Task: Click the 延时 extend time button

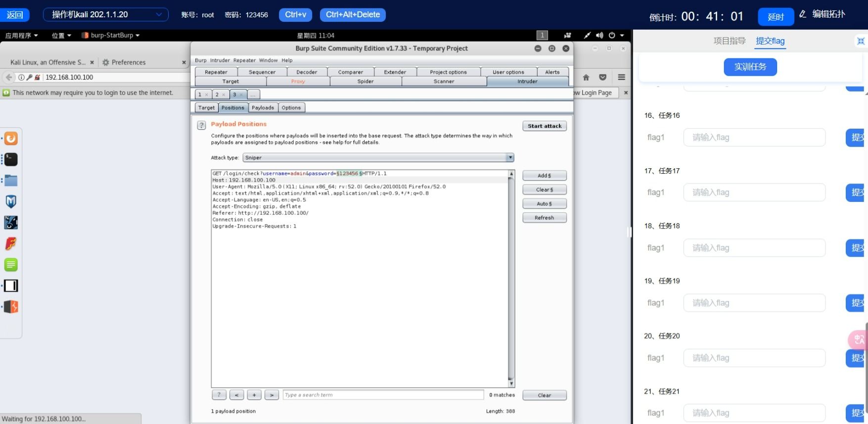Action: [x=776, y=17]
